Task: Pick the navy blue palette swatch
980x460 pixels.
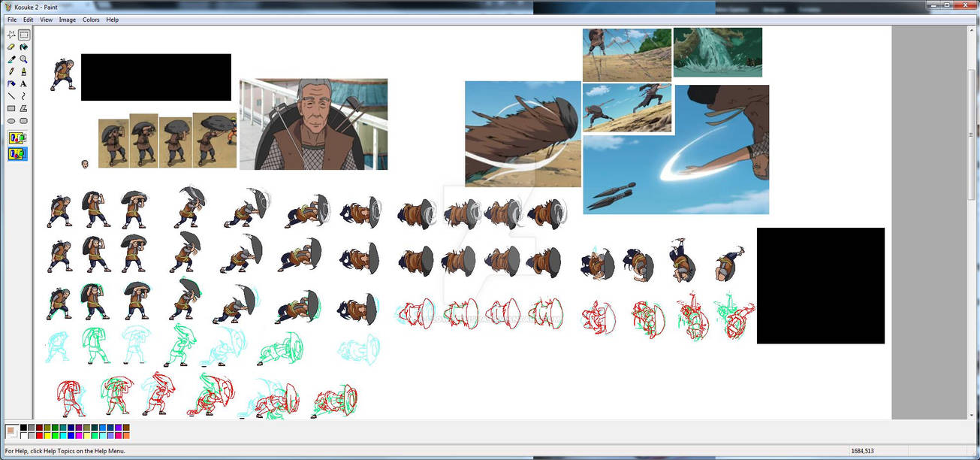Action: pyautogui.click(x=71, y=428)
